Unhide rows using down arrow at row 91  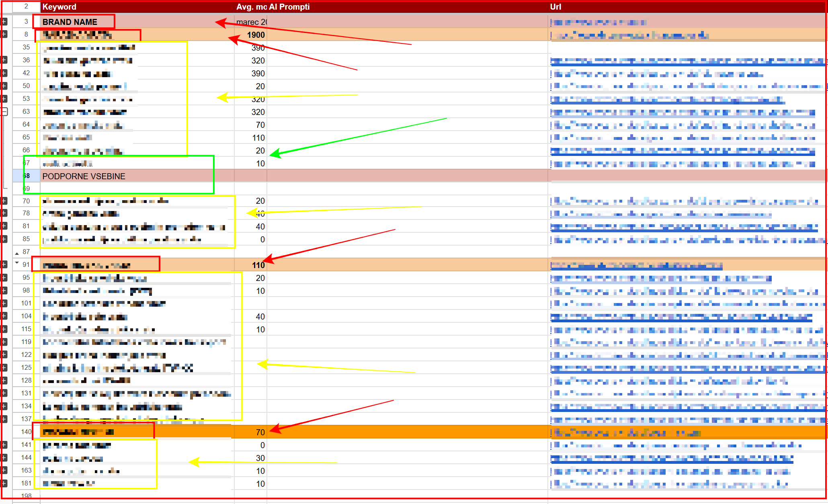tap(17, 263)
